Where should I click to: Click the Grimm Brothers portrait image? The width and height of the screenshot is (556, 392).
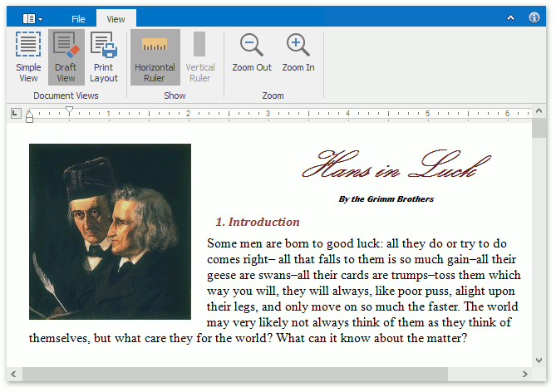[110, 231]
